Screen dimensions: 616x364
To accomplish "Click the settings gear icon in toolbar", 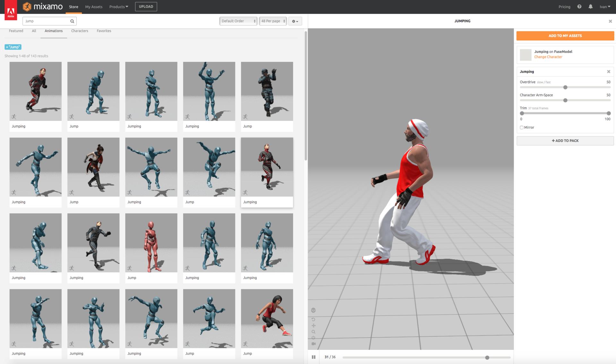I will point(295,21).
